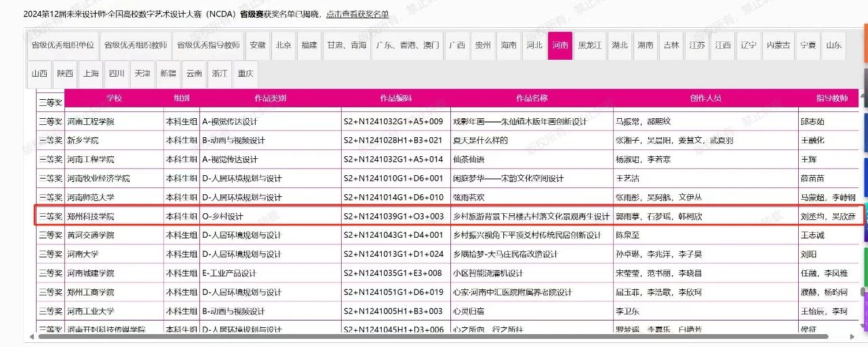The height and width of the screenshot is (347, 868).
Task: Switch to the 省级优秀指导教师 tab
Action: 208,45
